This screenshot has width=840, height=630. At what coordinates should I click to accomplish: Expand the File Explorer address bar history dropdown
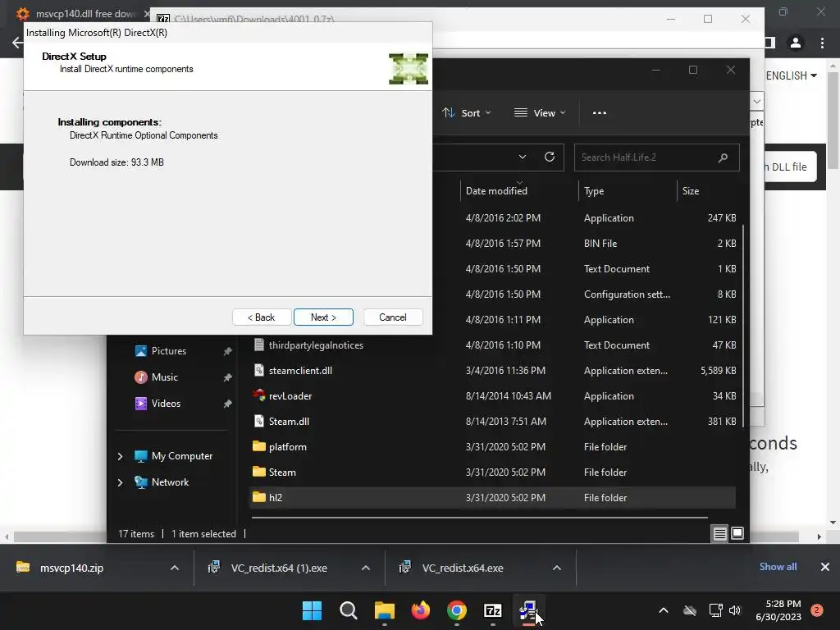(x=523, y=157)
